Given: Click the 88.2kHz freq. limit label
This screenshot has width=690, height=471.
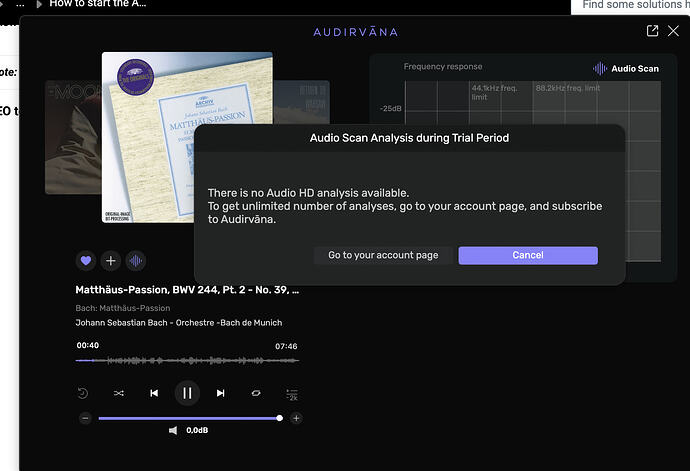Looking at the screenshot, I should coord(568,88).
